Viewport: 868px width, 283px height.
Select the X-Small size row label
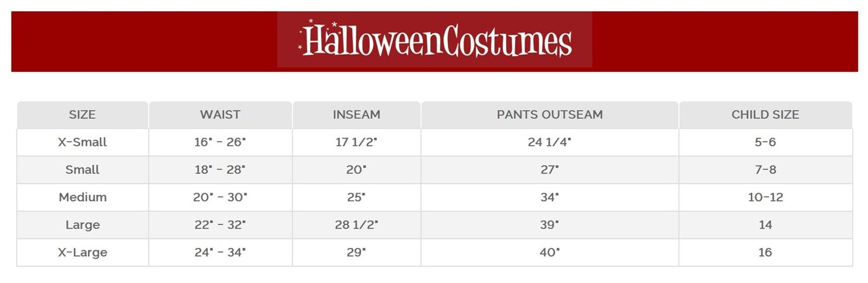tap(83, 142)
